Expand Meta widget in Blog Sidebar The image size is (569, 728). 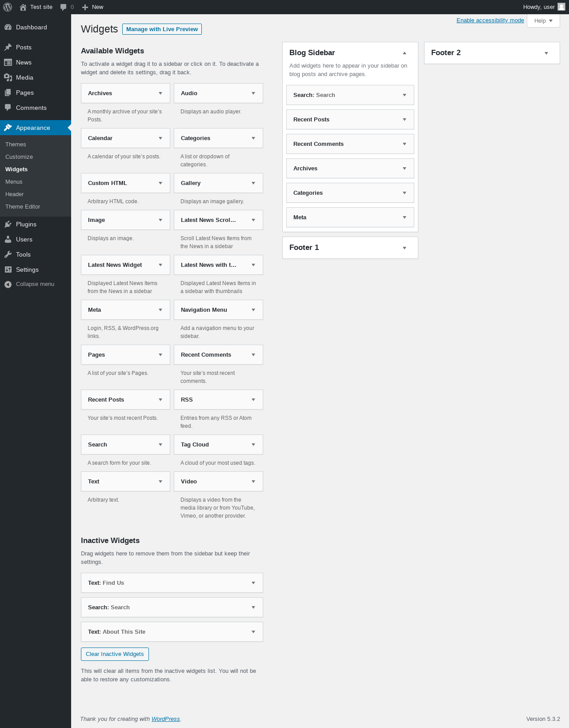click(x=405, y=217)
